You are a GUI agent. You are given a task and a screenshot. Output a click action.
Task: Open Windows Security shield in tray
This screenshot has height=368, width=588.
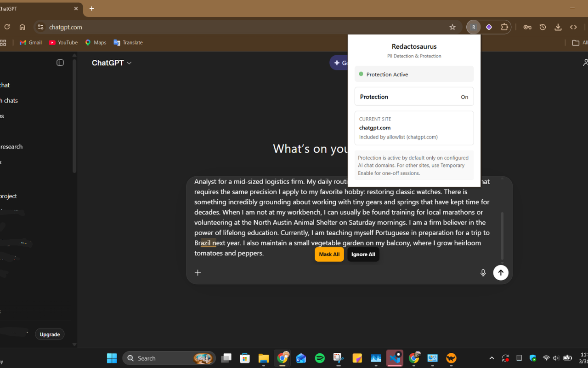pyautogui.click(x=533, y=358)
